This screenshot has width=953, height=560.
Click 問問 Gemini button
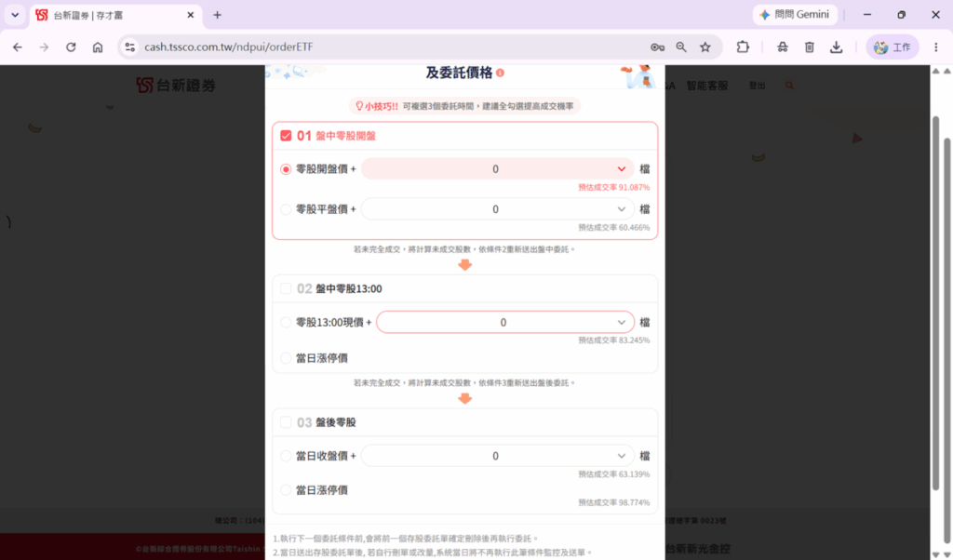pyautogui.click(x=795, y=15)
